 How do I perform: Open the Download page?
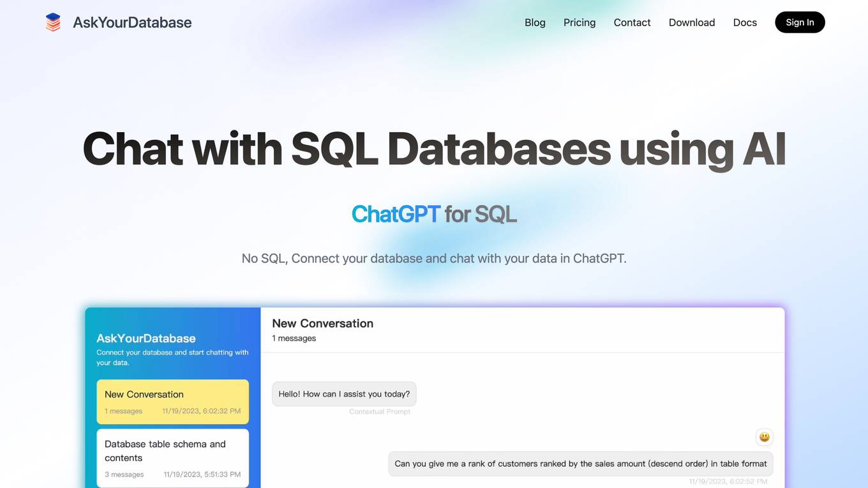(x=692, y=22)
